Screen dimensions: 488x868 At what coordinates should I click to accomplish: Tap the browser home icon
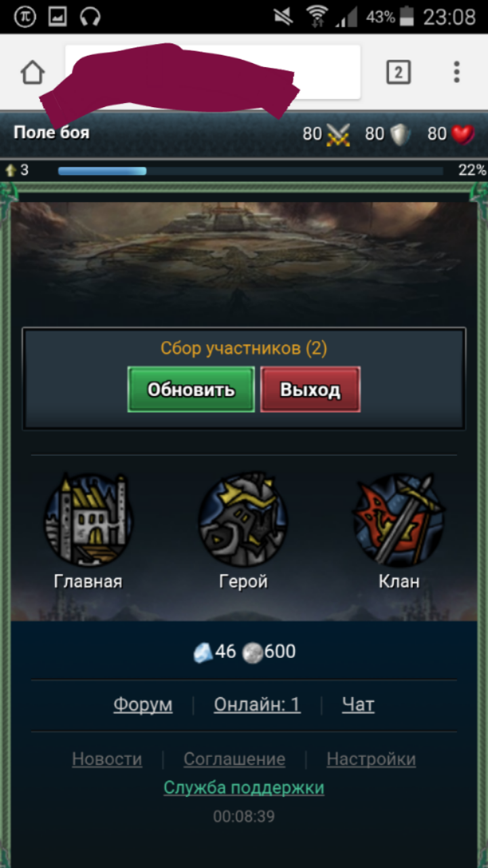pyautogui.click(x=33, y=72)
